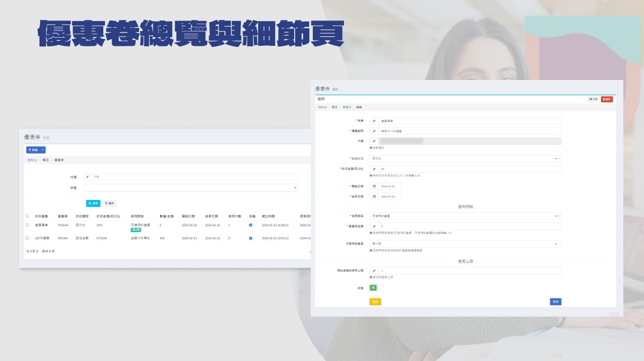Toggle status checkbox for coupon 7VSG4H row
The image size is (644, 361).
point(251,225)
